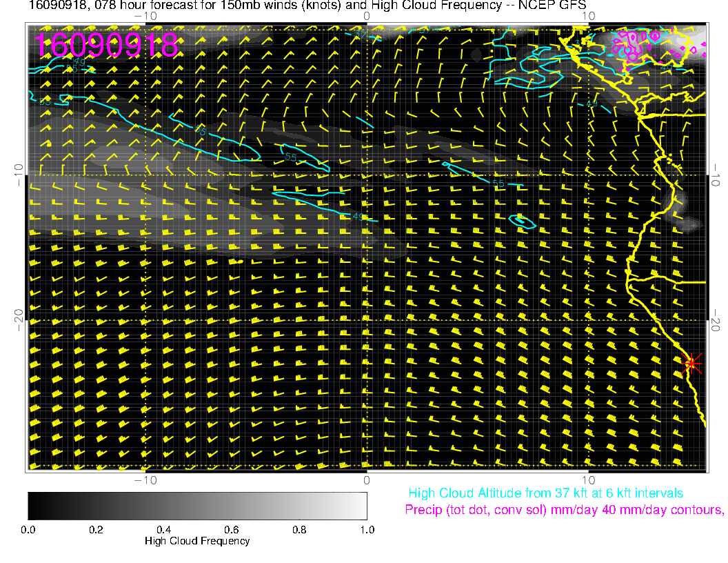Select the High Cloud Frequency colorbar caption
The image size is (728, 563).
197,542
